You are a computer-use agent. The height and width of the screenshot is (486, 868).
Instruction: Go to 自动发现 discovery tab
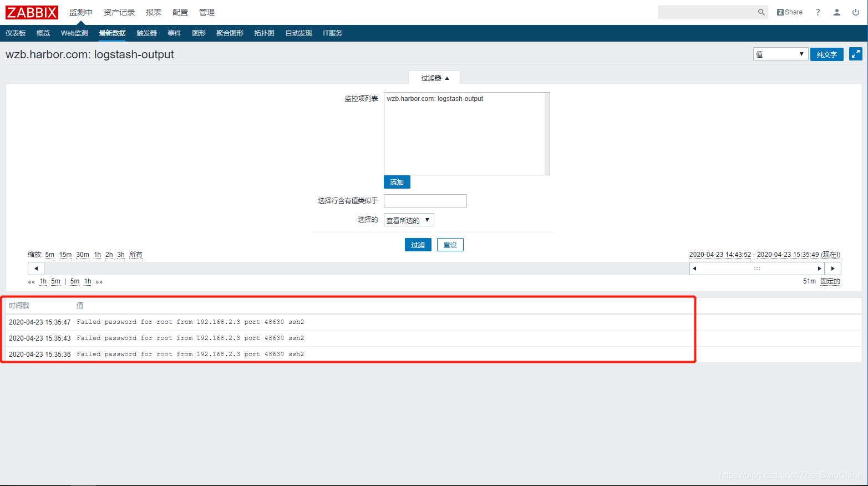[x=298, y=33]
